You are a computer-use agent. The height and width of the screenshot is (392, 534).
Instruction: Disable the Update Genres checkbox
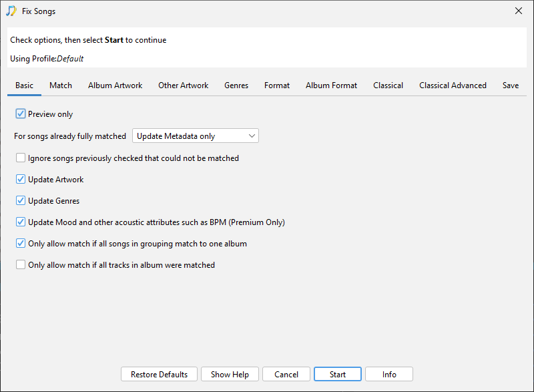point(21,201)
